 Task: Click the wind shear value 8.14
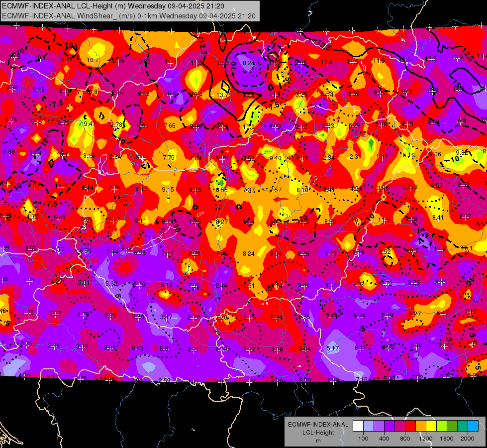point(89,156)
